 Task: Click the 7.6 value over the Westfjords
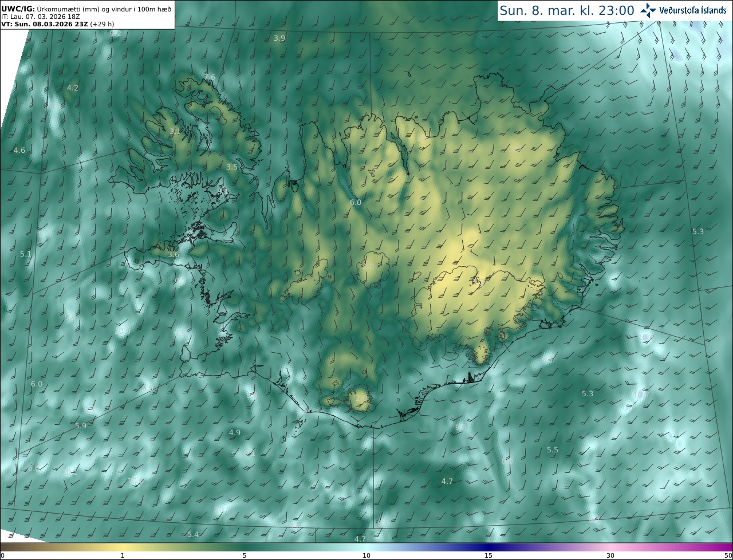tap(210, 77)
